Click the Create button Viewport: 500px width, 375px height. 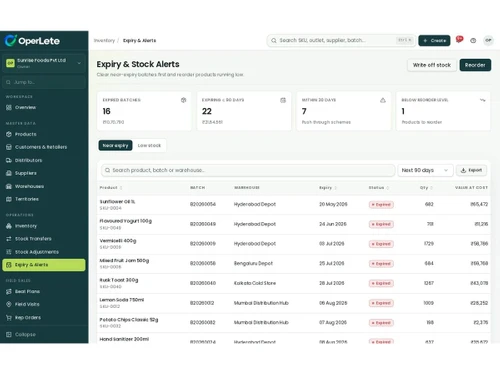click(x=434, y=40)
